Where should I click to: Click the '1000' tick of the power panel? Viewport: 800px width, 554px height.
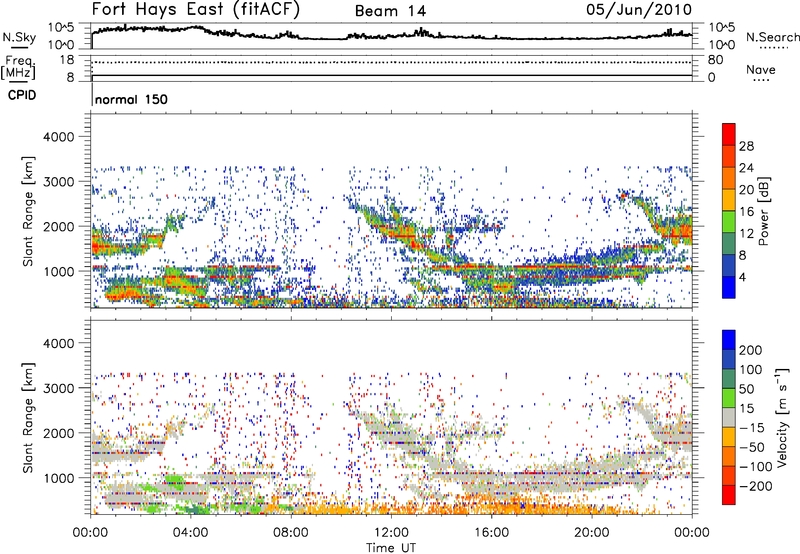[x=59, y=271]
